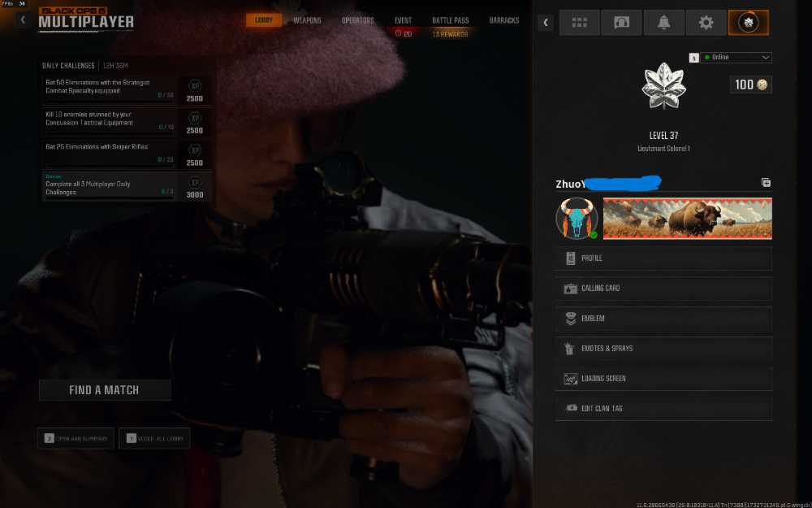Select the Strategist Combat Specialty eliminations challenge
The height and width of the screenshot is (508, 812).
coord(127,89)
